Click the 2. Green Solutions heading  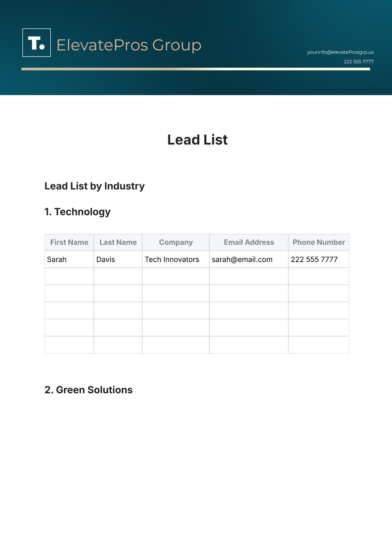(89, 390)
